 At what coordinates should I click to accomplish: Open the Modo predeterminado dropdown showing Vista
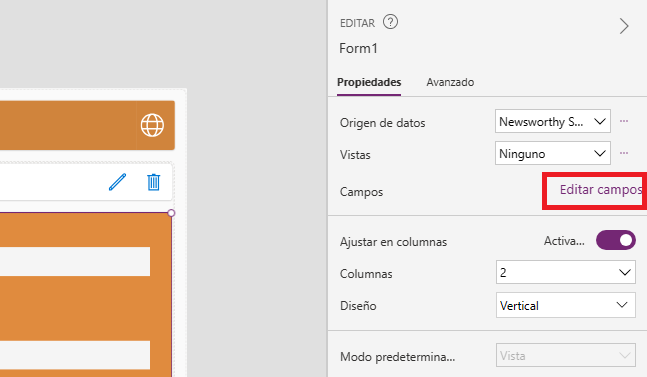pos(566,356)
